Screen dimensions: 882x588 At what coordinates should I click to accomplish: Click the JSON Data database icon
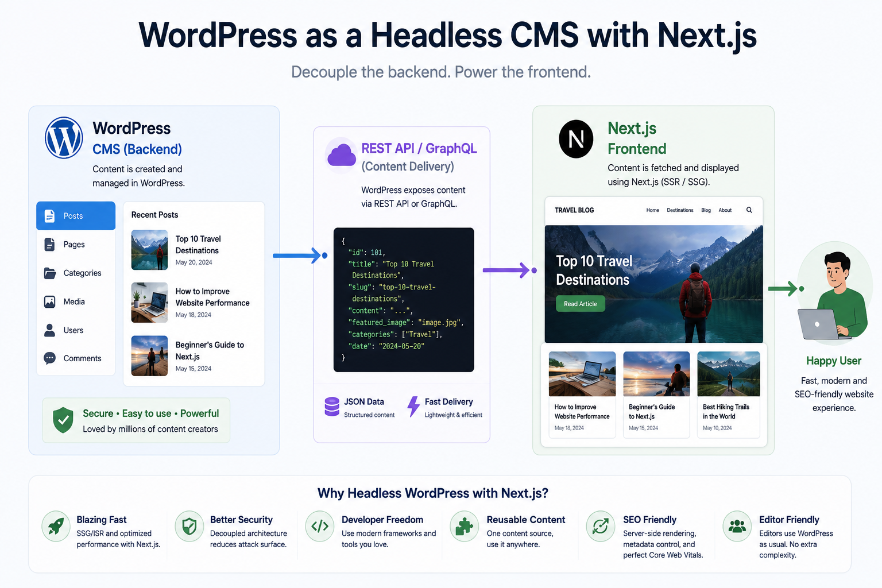pos(332,407)
